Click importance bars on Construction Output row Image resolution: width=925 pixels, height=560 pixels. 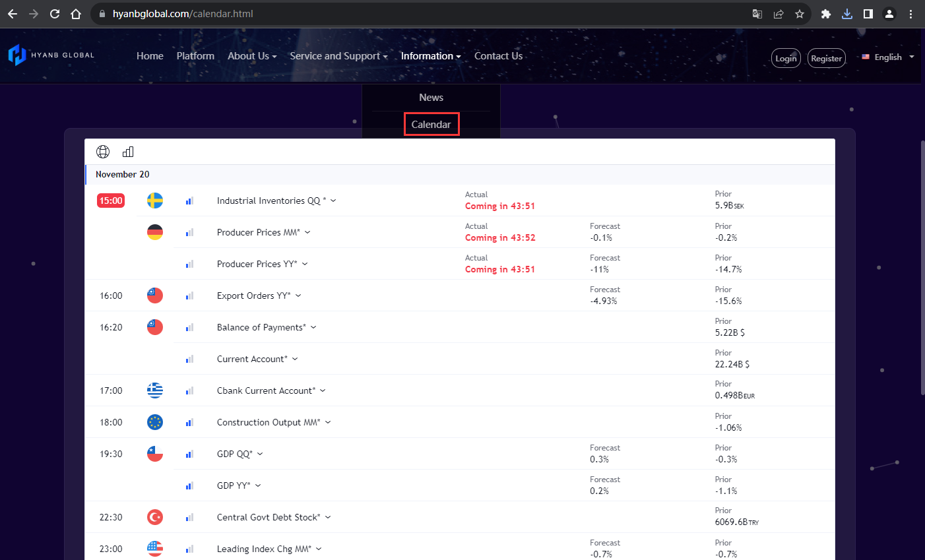tap(189, 422)
